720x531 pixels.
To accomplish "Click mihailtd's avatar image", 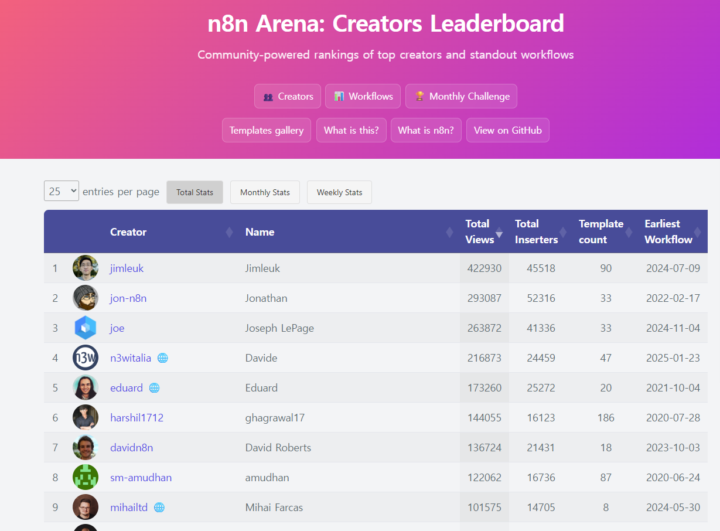I will 85,507.
